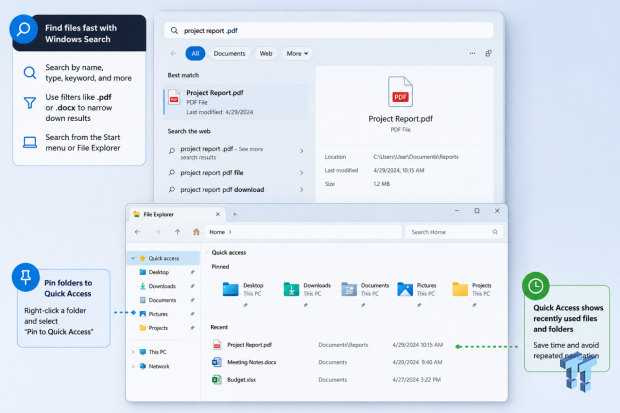The width and height of the screenshot is (620, 413).
Task: Expand chevron for 'project report pdf file'
Action: click(302, 173)
